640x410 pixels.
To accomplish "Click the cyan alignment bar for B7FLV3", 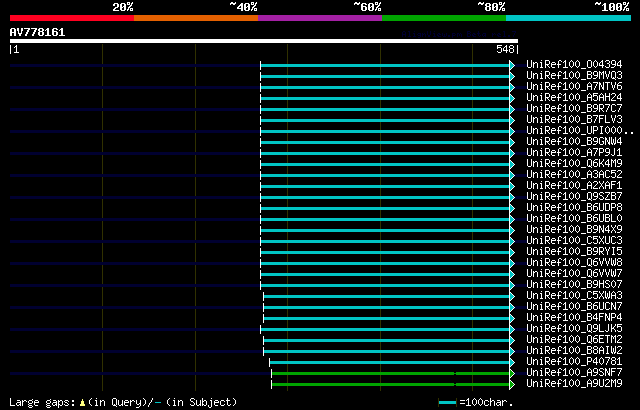I will pyautogui.click(x=385, y=120).
